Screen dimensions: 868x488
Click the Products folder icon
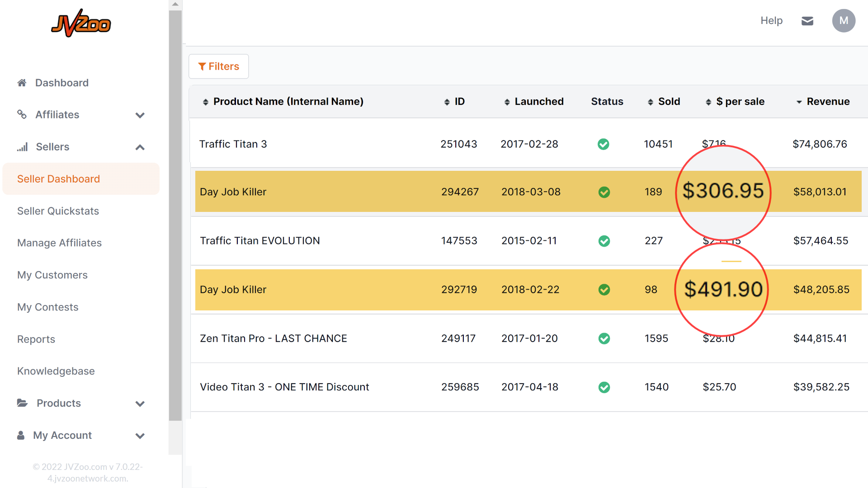pyautogui.click(x=23, y=403)
